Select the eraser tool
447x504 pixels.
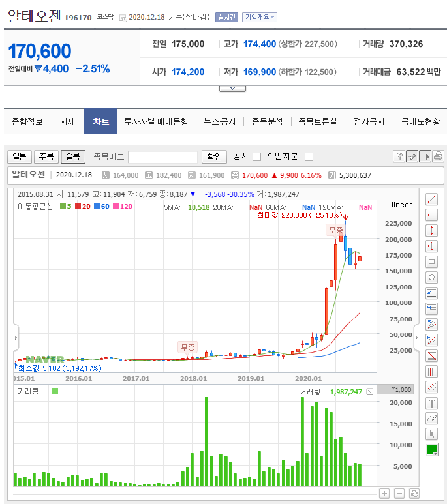[431, 418]
